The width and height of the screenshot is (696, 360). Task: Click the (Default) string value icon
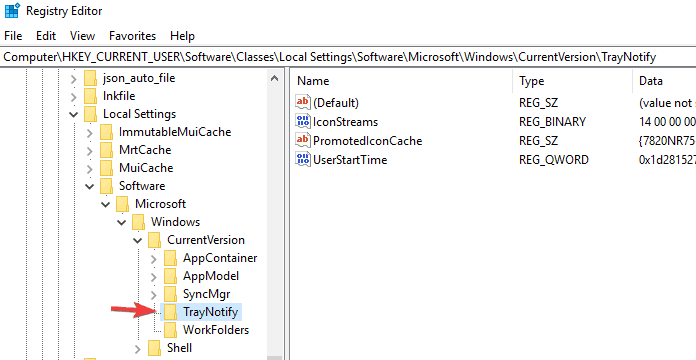click(x=303, y=103)
